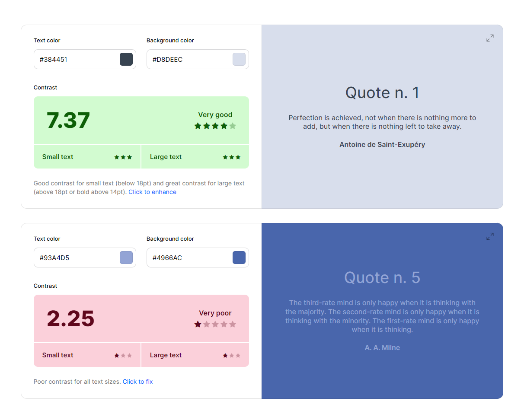
Task: Open the #93A4D5 text color swatch
Action: click(126, 258)
